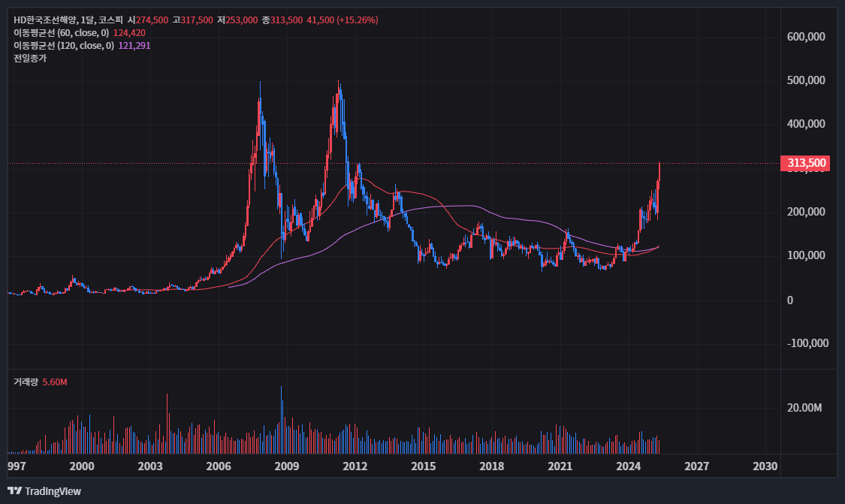Click the high price value 317,500
This screenshot has height=504, width=845.
click(x=197, y=20)
